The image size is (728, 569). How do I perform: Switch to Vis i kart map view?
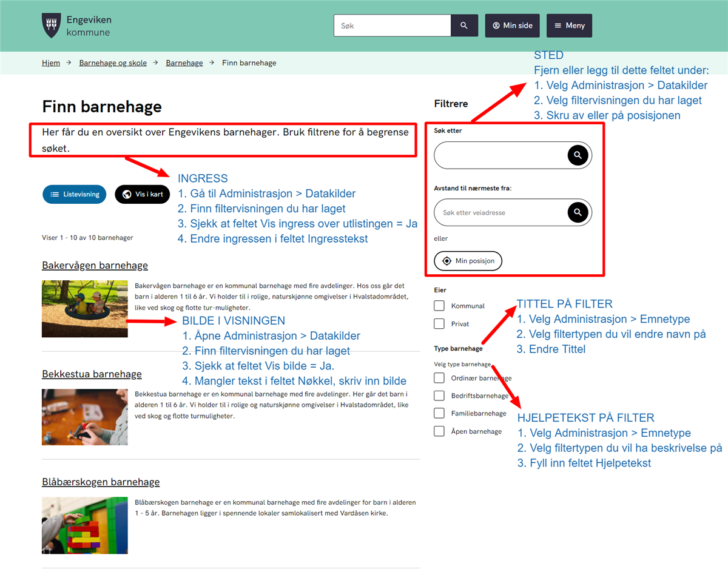[x=143, y=194]
